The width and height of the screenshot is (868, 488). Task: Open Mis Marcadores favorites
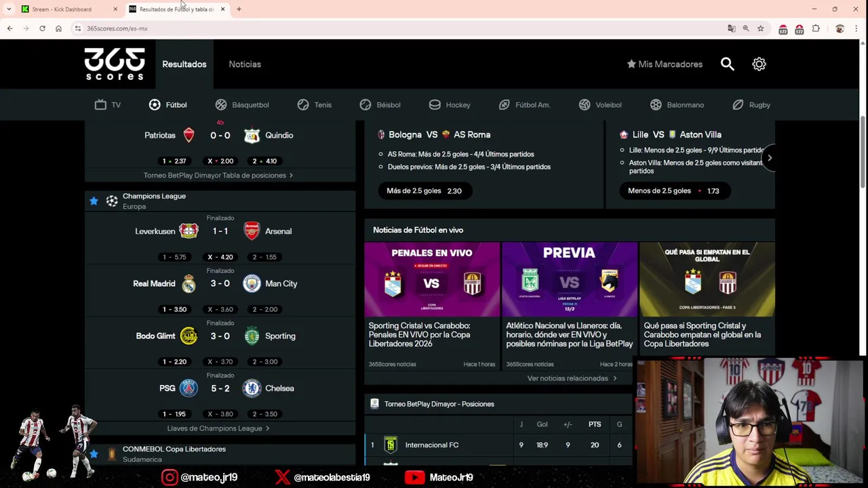pos(665,64)
